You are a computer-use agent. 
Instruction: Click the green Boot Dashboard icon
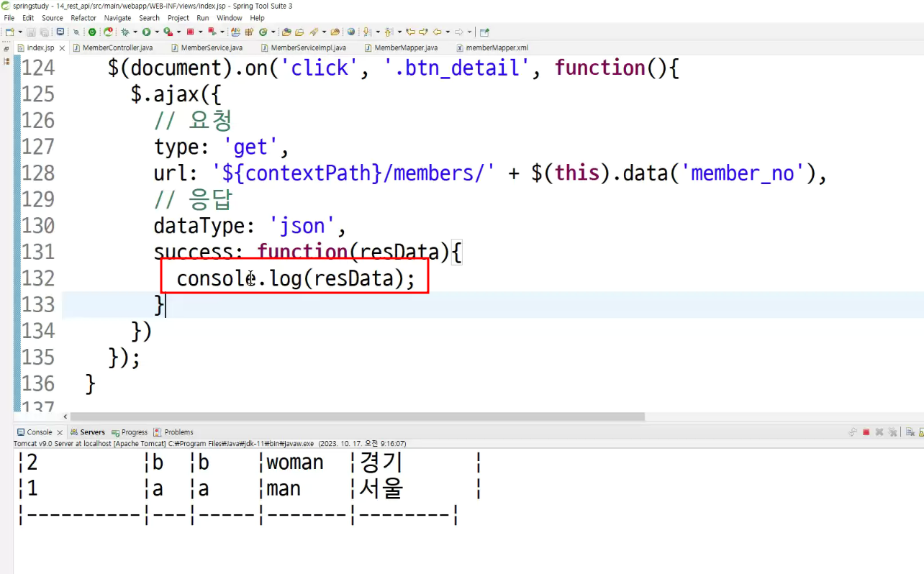tap(92, 32)
